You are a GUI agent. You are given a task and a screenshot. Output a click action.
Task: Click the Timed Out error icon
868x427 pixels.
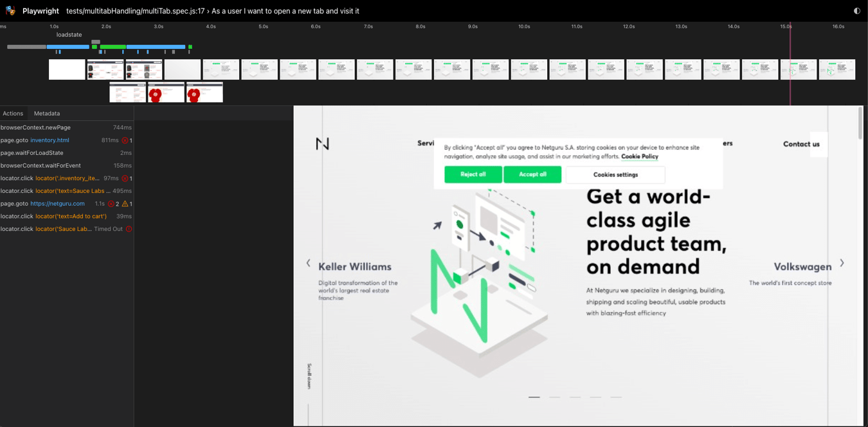coord(129,229)
